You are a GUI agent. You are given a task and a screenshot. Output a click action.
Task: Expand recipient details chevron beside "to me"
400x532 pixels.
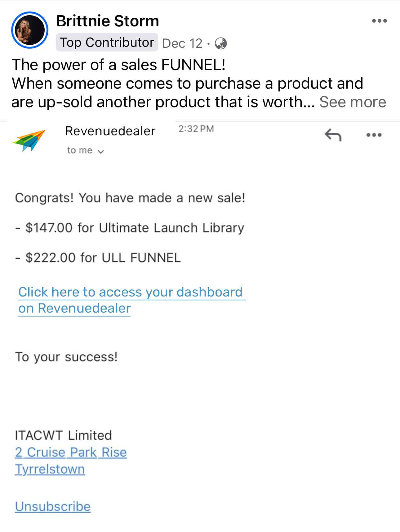point(101,151)
